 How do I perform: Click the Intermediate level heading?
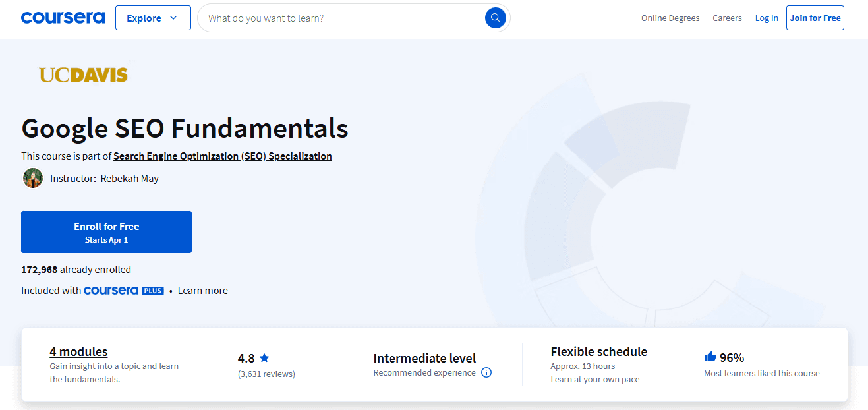coord(424,359)
